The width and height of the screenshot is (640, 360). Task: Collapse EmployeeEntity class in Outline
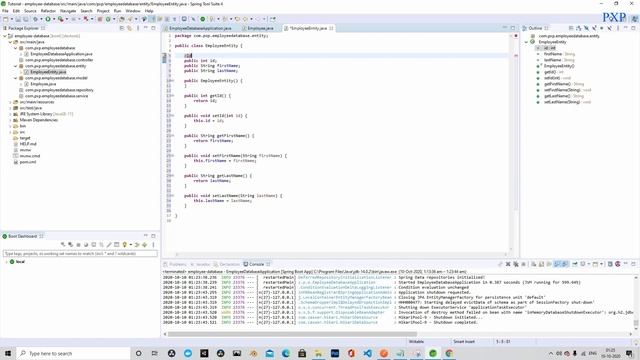526,42
